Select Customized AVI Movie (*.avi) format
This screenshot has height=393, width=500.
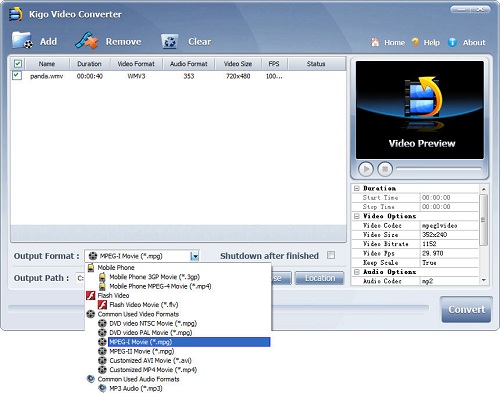click(x=150, y=361)
